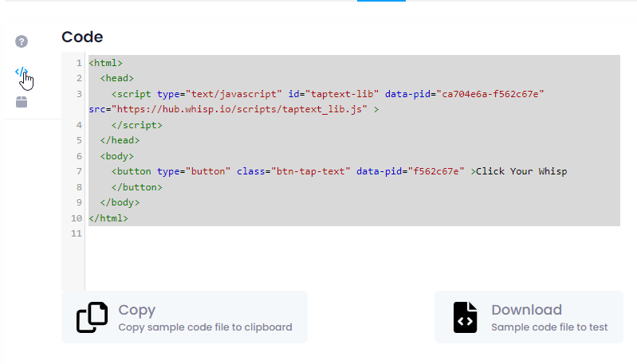Click the Copy clipboard icon
This screenshot has height=364, width=637.
click(92, 317)
